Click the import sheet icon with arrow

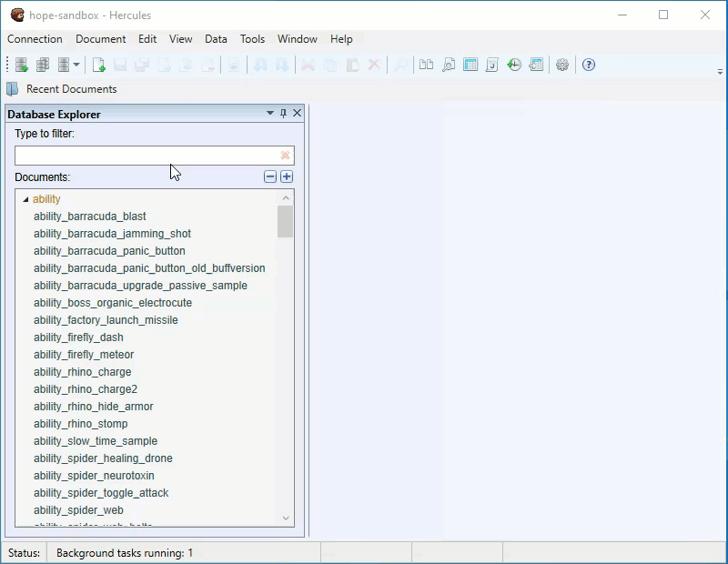pos(536,65)
